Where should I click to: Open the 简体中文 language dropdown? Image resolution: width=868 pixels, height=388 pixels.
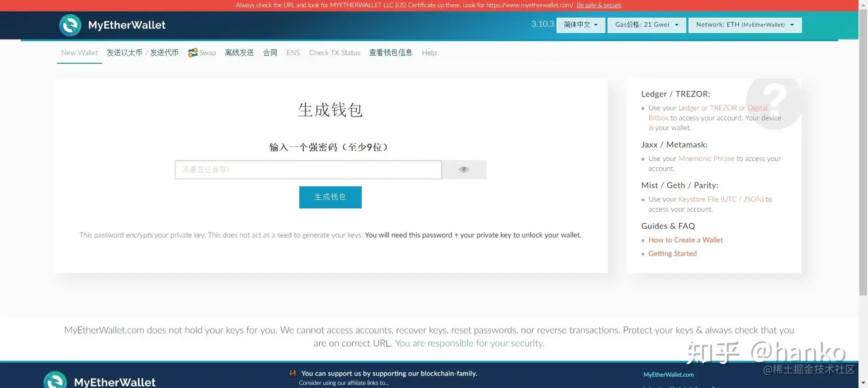(x=580, y=25)
